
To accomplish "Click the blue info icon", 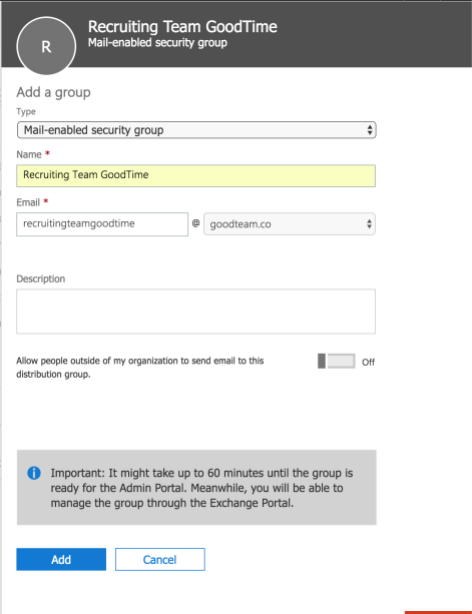I will pos(34,473).
